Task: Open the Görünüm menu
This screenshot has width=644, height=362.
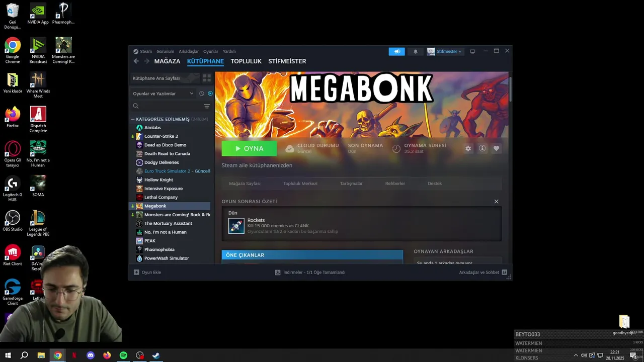Action: (165, 51)
